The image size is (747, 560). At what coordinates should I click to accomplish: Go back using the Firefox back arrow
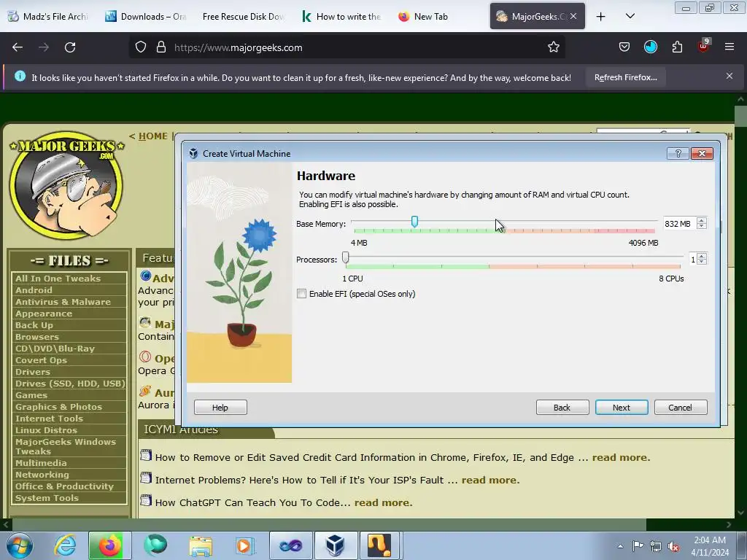[18, 47]
